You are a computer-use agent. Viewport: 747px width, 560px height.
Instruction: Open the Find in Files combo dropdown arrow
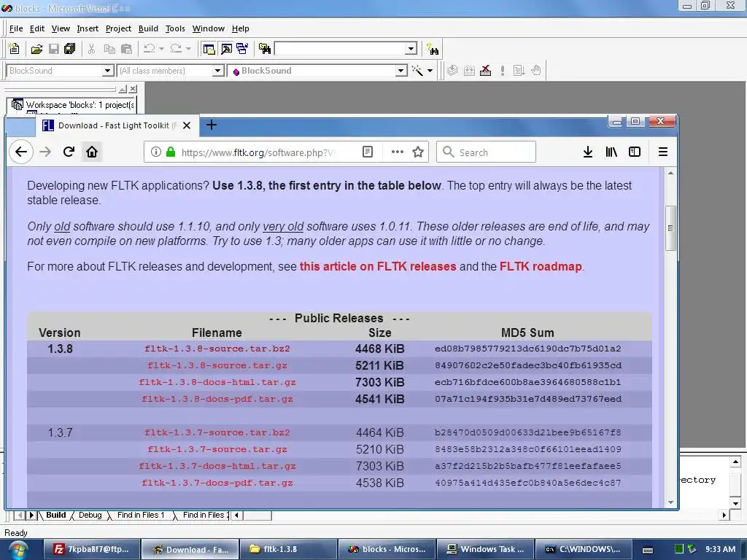(411, 49)
